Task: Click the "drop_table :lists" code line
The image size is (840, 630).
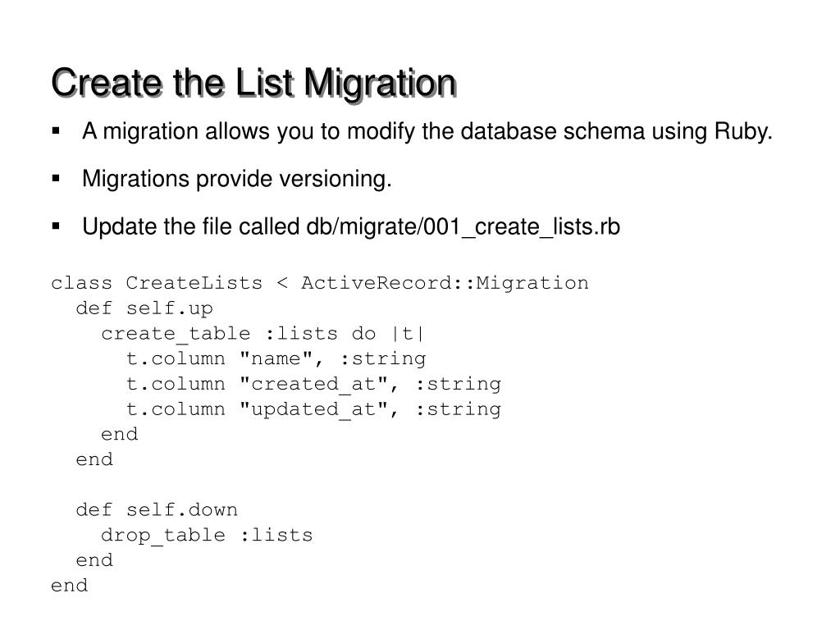Action: [x=207, y=536]
